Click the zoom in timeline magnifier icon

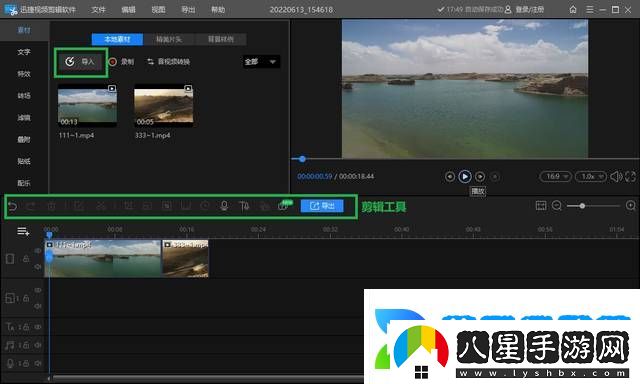point(631,206)
